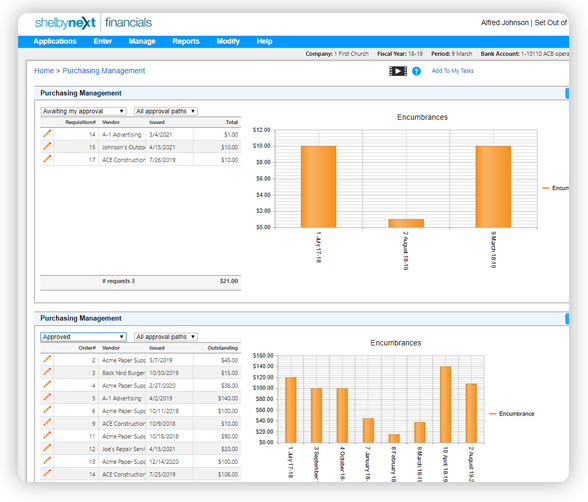Open the blue help question-mark icon
This screenshot has width=588, height=502.
pos(416,71)
